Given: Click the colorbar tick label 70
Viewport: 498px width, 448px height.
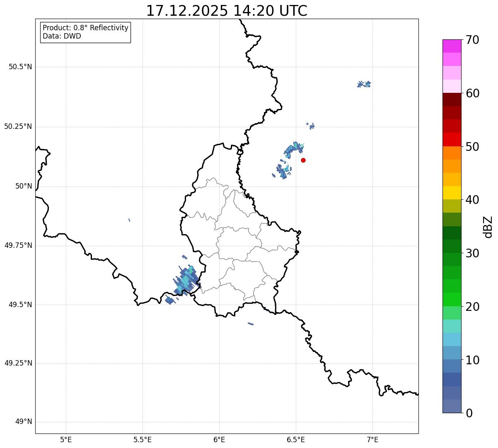Looking at the screenshot, I should pyautogui.click(x=472, y=40).
